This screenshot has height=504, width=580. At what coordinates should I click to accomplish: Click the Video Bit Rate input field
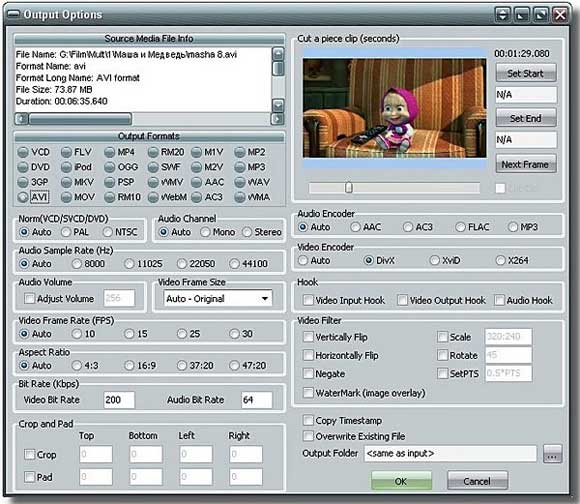point(119,400)
